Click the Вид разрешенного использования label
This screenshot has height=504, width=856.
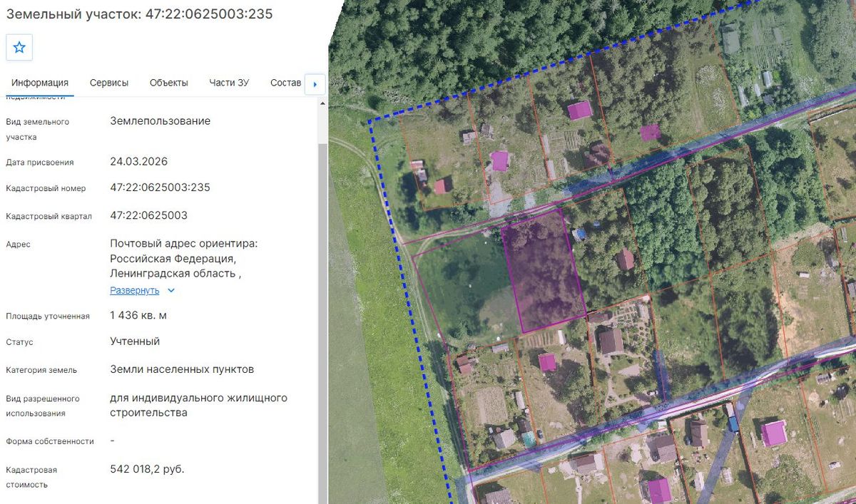[43, 406]
